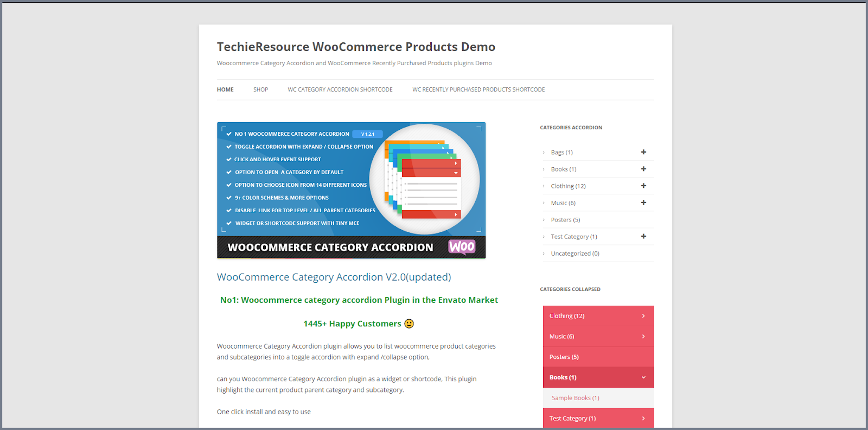Select red Posters (5) category row

[x=598, y=357]
